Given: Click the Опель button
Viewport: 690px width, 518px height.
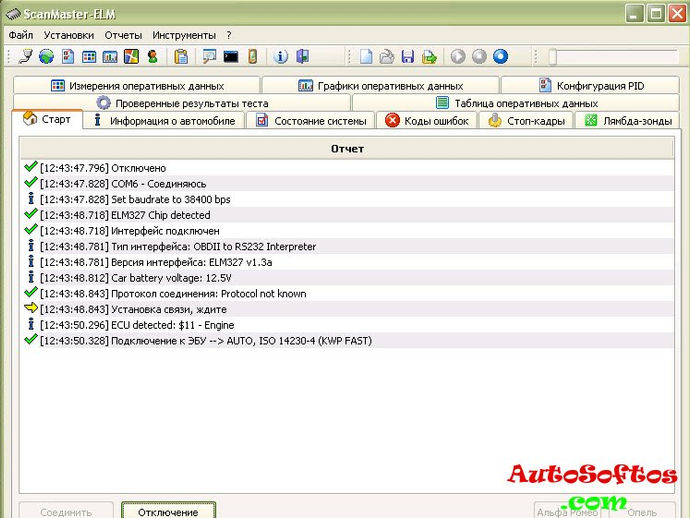Looking at the screenshot, I should coord(642,511).
